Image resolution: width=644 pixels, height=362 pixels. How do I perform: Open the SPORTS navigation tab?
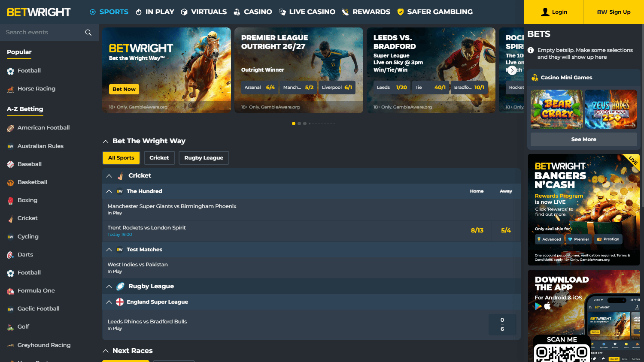(x=109, y=12)
